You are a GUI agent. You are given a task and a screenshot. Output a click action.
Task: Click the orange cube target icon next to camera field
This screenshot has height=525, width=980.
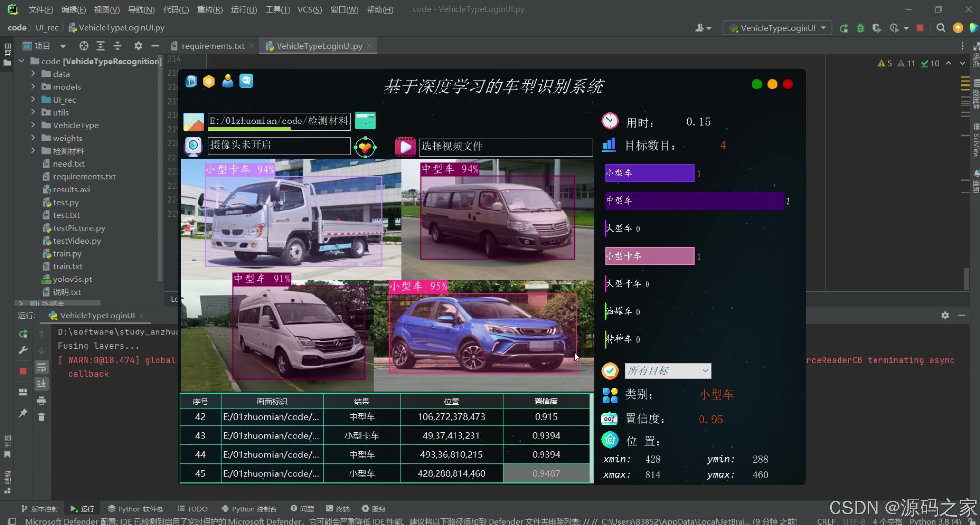365,147
